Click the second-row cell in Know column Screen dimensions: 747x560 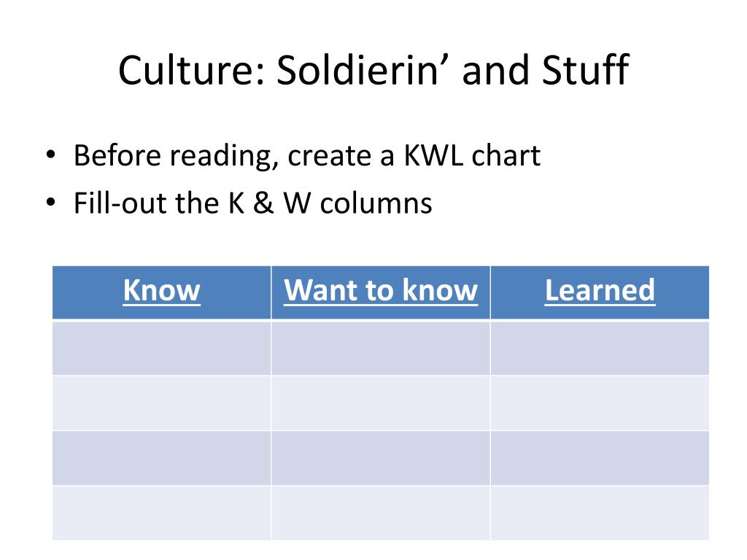point(161,402)
